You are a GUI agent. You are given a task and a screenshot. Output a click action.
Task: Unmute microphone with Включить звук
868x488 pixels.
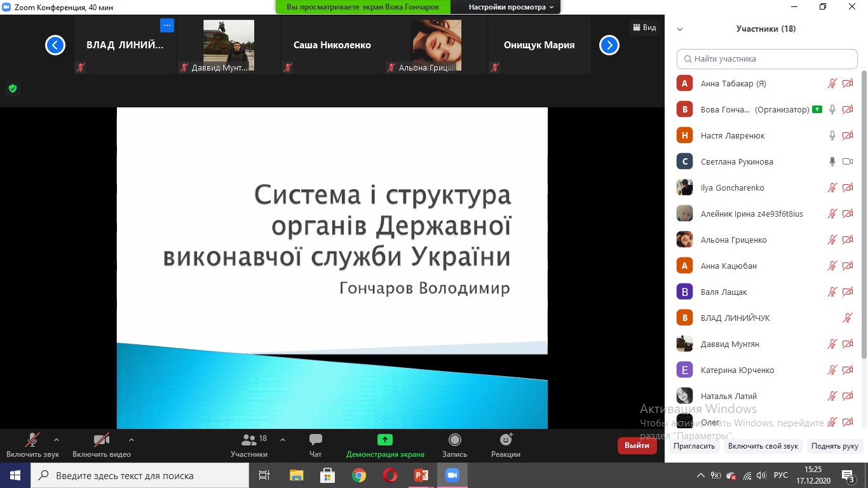32,440
